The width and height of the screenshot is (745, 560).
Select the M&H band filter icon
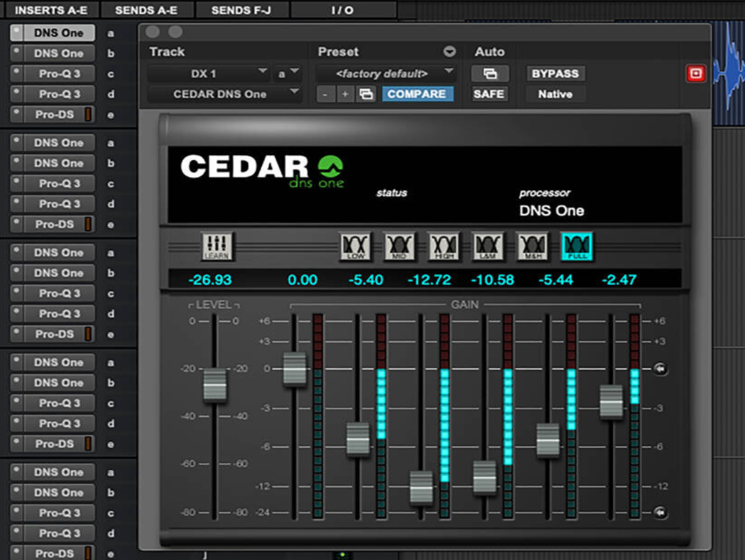(532, 246)
